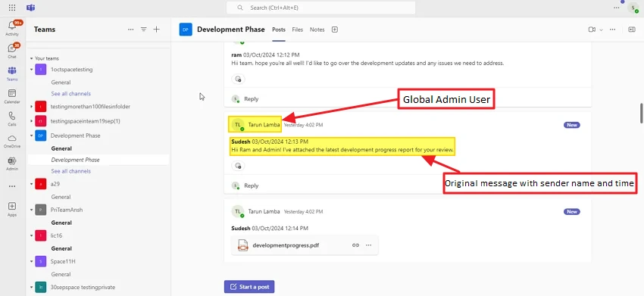Screen dimensions: 644x296
Task: Select General channel under Development Phase
Action: click(61, 148)
